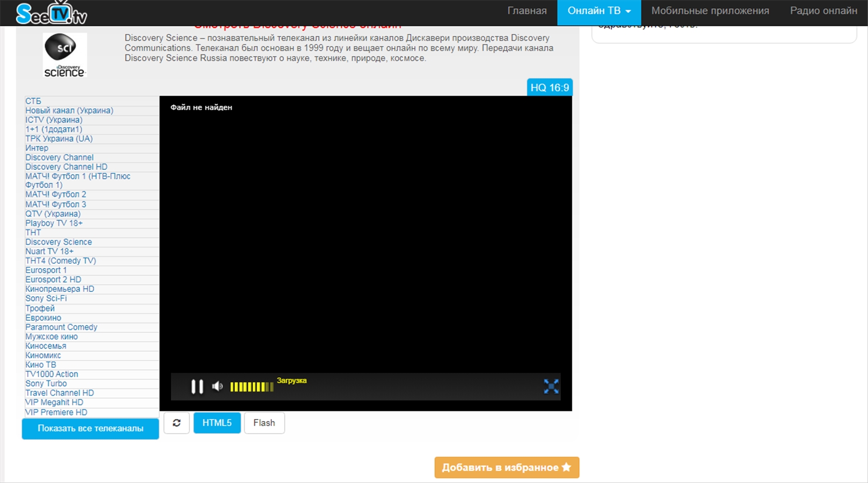This screenshot has height=483, width=868.
Task: Open Мобильные приложения menu item
Action: tap(710, 11)
